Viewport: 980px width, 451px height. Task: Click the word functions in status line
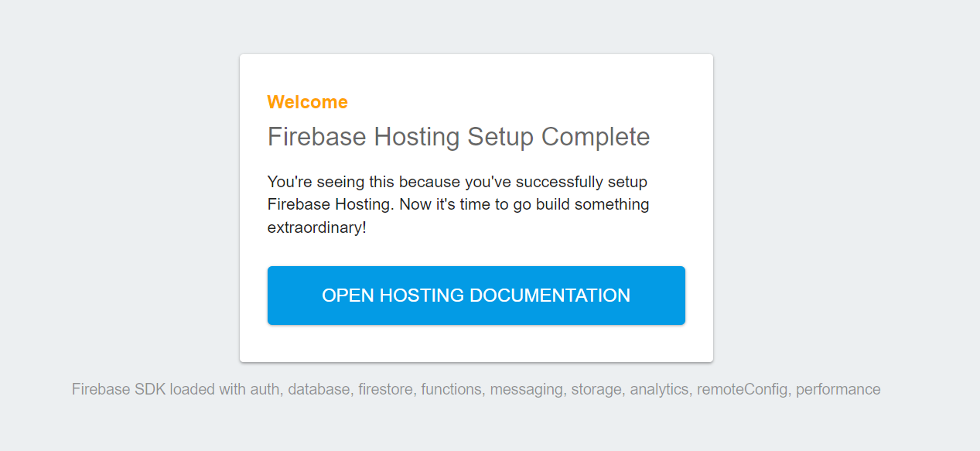click(452, 389)
